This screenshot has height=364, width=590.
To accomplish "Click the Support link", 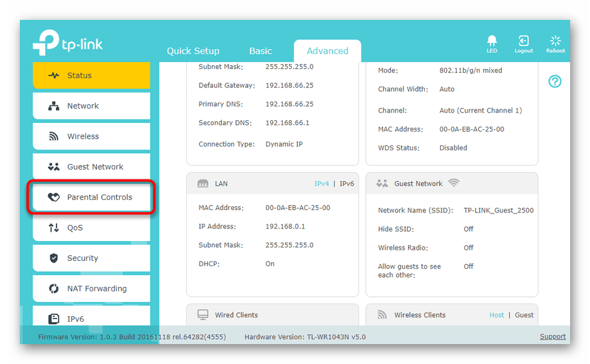I will [552, 337].
